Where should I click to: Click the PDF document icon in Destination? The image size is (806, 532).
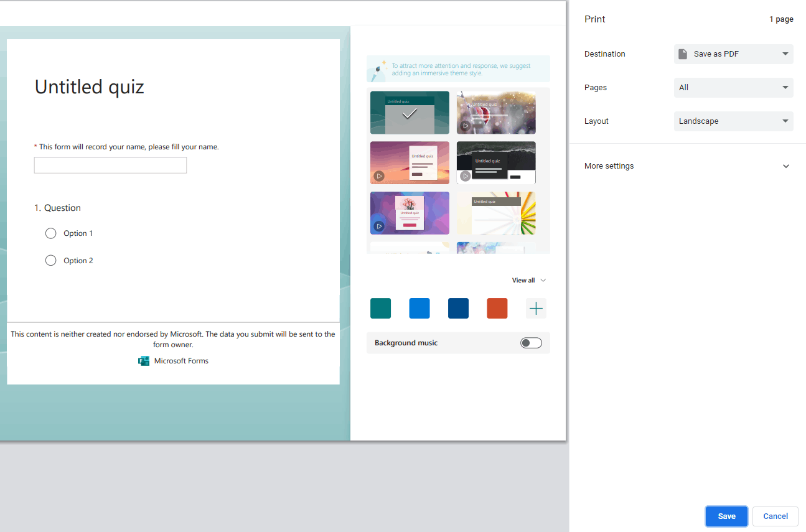[683, 54]
